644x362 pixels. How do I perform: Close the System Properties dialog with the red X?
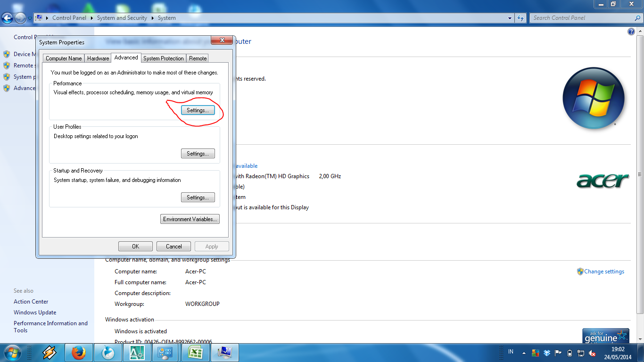(222, 40)
